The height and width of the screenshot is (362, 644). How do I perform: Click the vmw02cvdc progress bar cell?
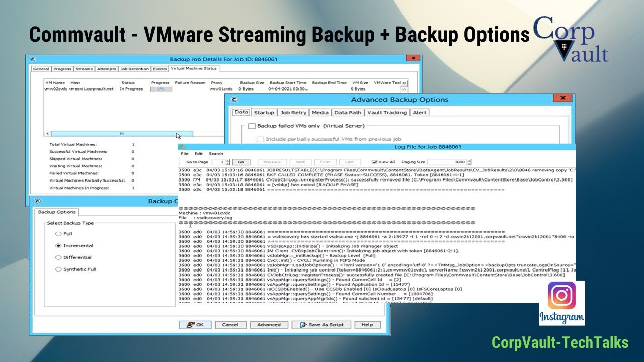coord(162,89)
